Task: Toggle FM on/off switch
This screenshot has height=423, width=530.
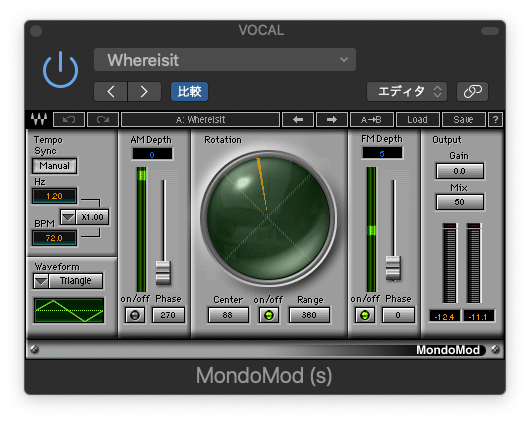Action: pyautogui.click(x=365, y=315)
